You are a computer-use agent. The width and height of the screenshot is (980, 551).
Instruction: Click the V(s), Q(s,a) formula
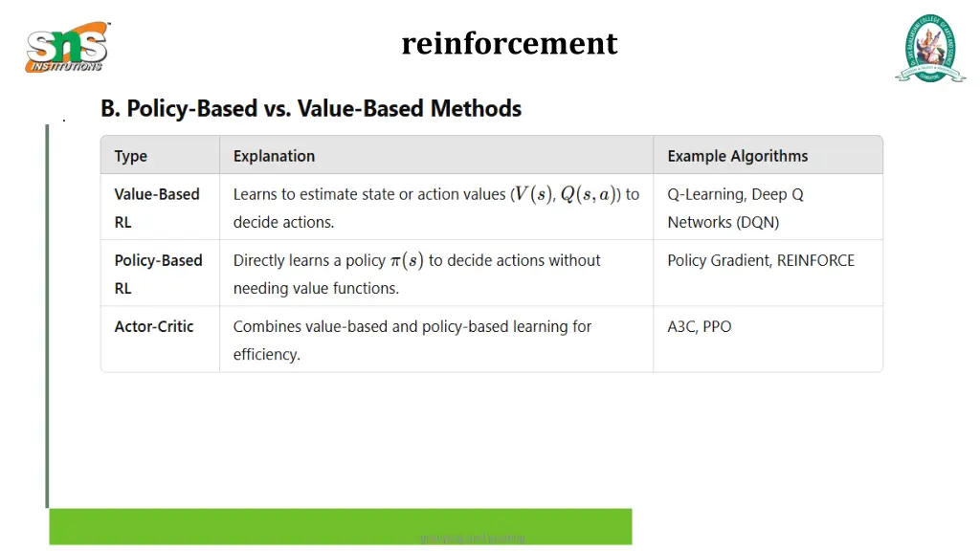pyautogui.click(x=565, y=195)
